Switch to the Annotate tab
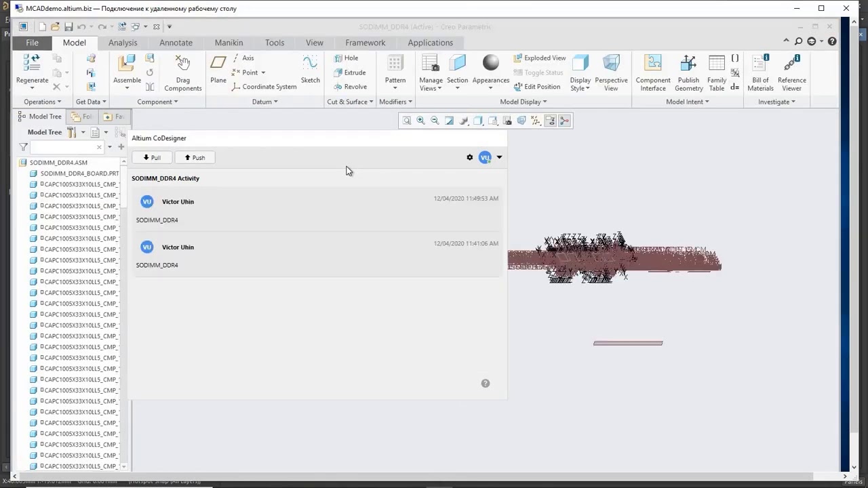Viewport: 868px width, 488px height. pos(176,43)
